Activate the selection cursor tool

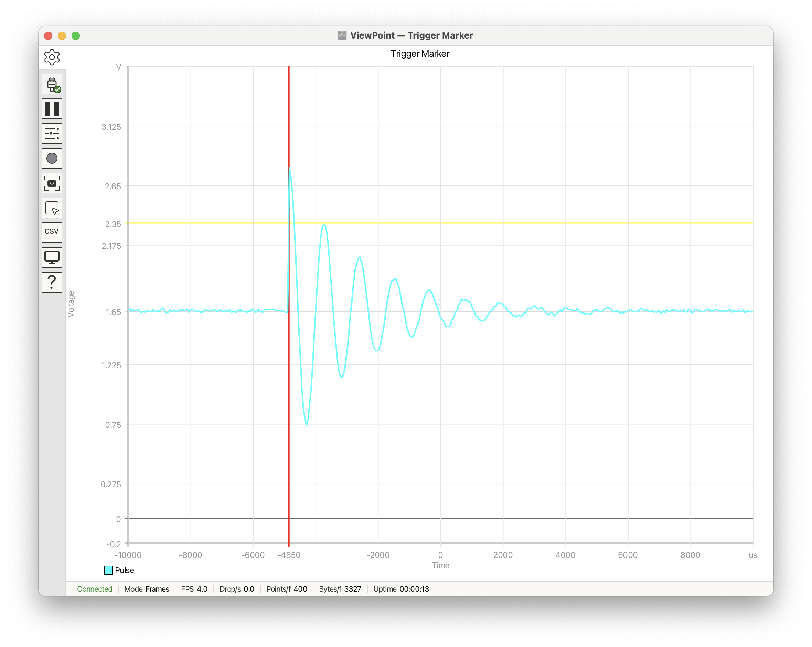tap(52, 208)
